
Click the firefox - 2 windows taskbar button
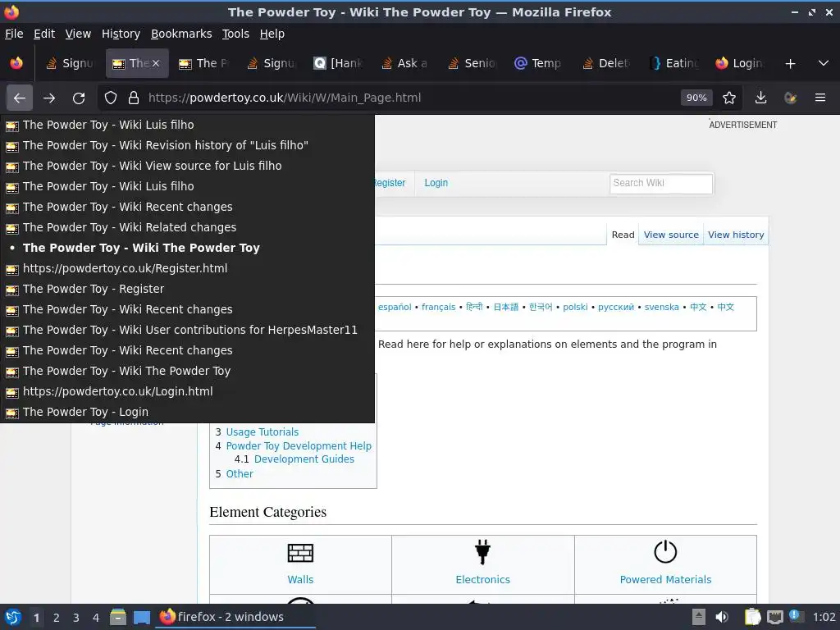(x=235, y=617)
